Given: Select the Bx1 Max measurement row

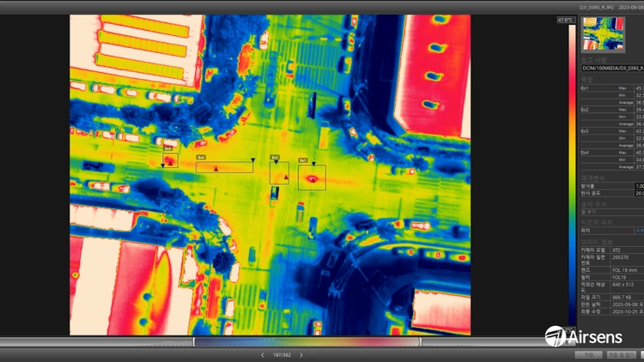Looking at the screenshot, I should pyautogui.click(x=612, y=87).
